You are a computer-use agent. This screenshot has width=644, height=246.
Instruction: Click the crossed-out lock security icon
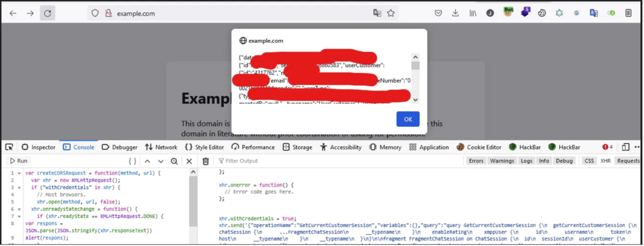pyautogui.click(x=108, y=13)
